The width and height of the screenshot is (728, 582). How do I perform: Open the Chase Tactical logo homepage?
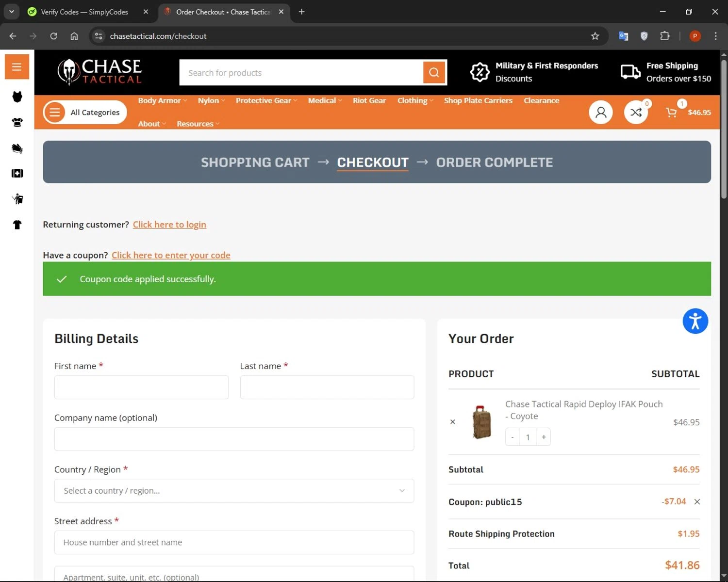[x=99, y=72]
